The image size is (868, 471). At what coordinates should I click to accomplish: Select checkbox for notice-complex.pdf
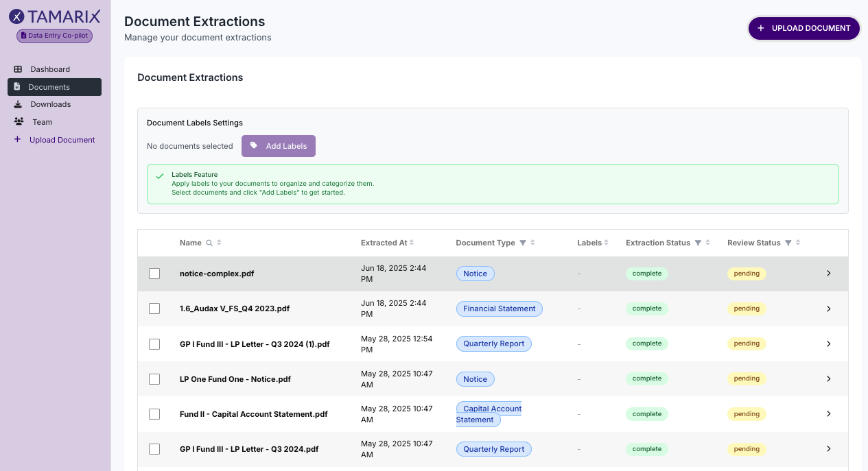click(154, 274)
